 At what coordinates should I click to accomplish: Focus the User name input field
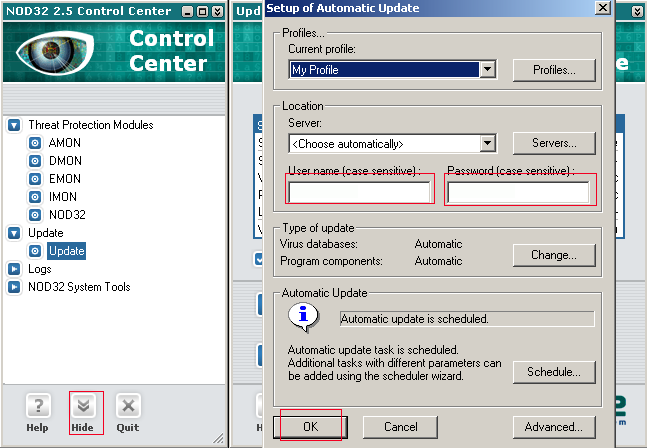359,193
